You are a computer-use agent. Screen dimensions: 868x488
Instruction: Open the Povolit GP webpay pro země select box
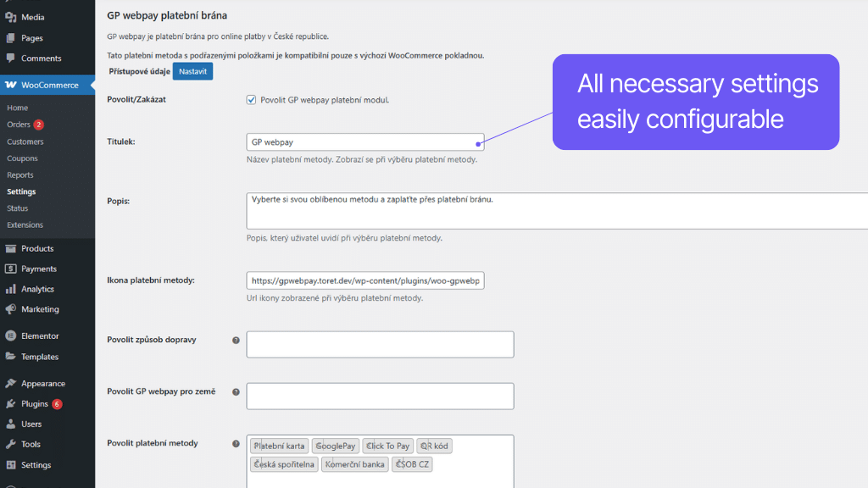point(380,396)
